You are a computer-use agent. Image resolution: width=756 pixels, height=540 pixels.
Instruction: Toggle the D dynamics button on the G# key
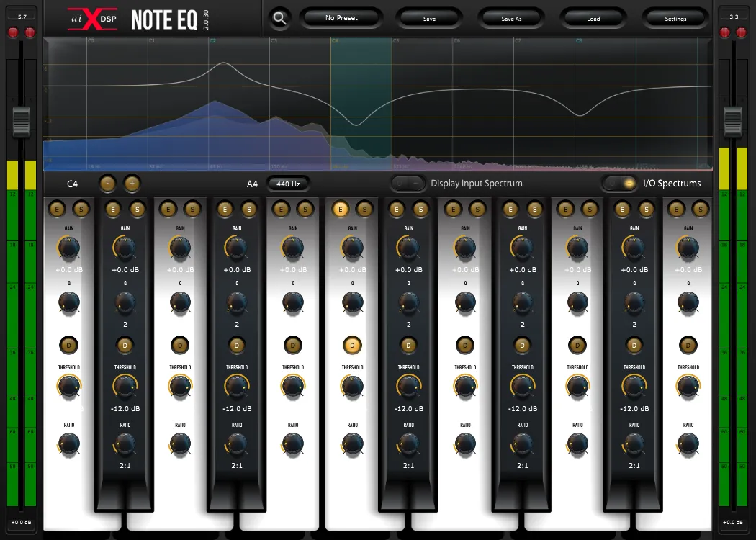522,345
